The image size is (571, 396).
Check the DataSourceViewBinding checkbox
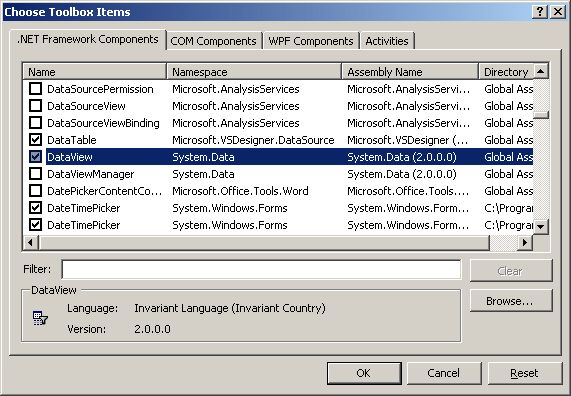[35, 123]
